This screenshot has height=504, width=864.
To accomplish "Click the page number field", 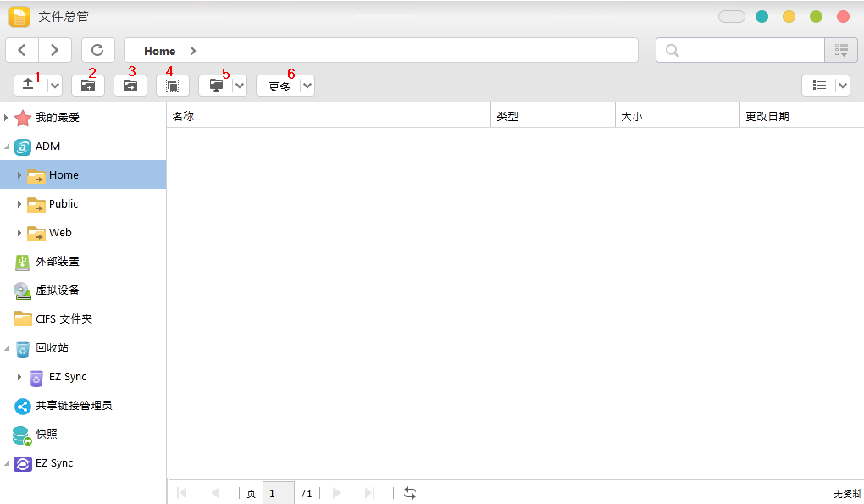I will click(278, 493).
